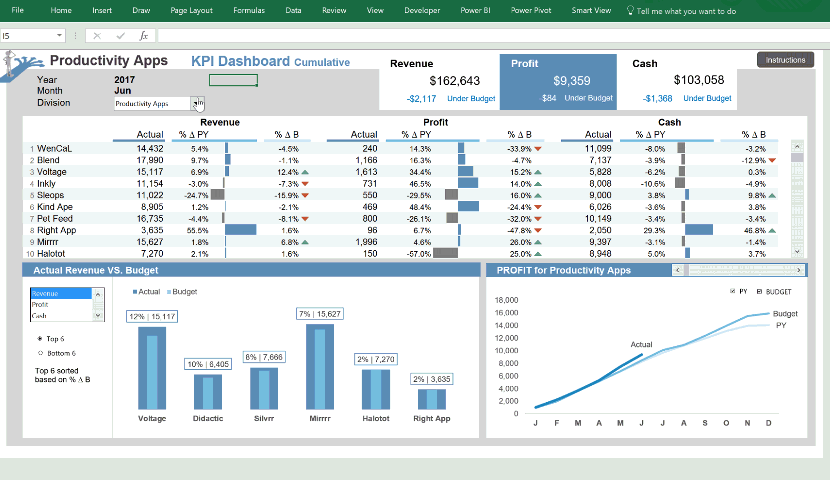This screenshot has width=830, height=480.
Task: Select the Top 6 radio button
Action: (38, 339)
